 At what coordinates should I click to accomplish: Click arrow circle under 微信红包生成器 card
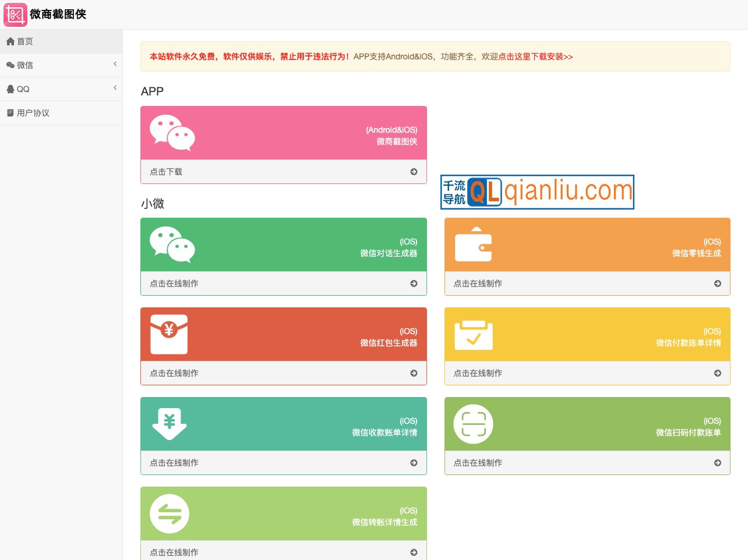pyautogui.click(x=414, y=373)
